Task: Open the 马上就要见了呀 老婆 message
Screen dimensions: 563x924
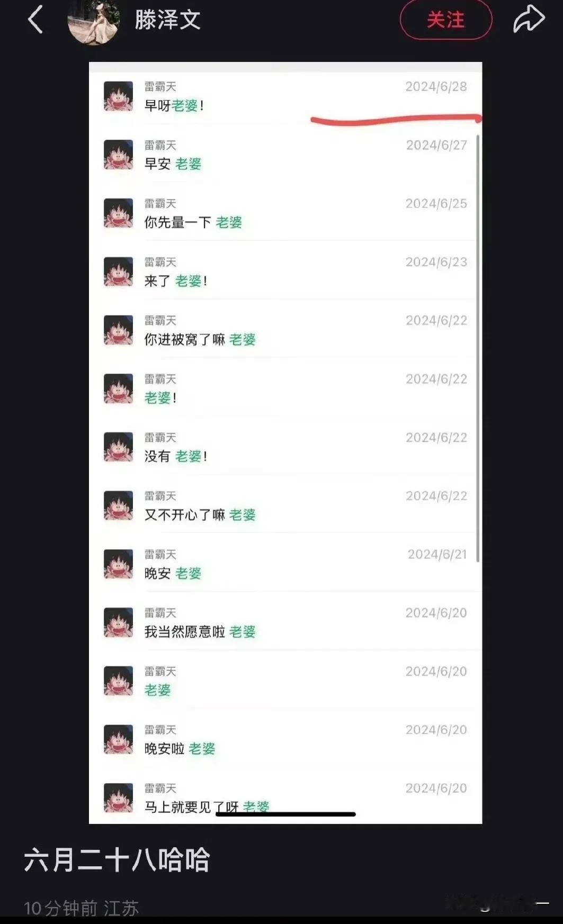Action: tap(285, 796)
